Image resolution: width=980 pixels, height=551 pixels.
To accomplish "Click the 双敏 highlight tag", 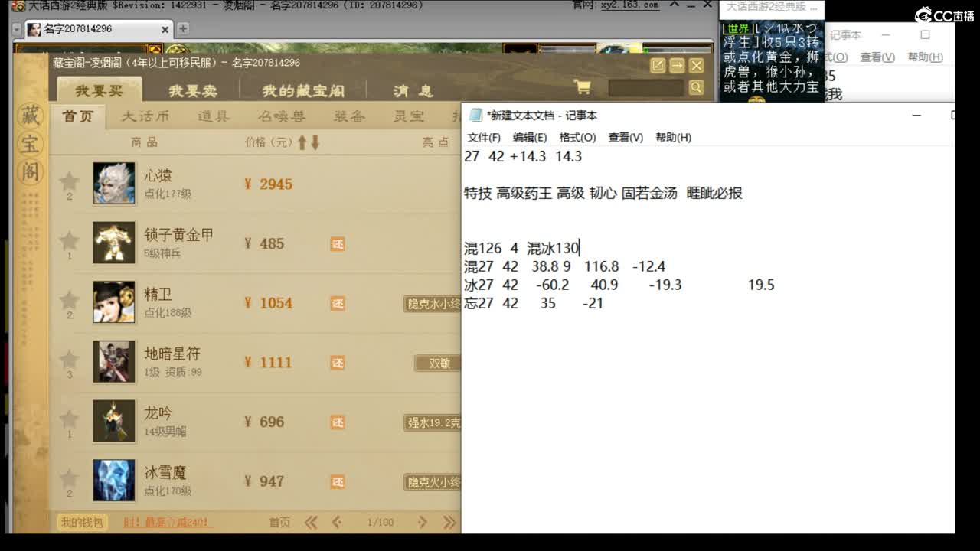I will tap(439, 363).
